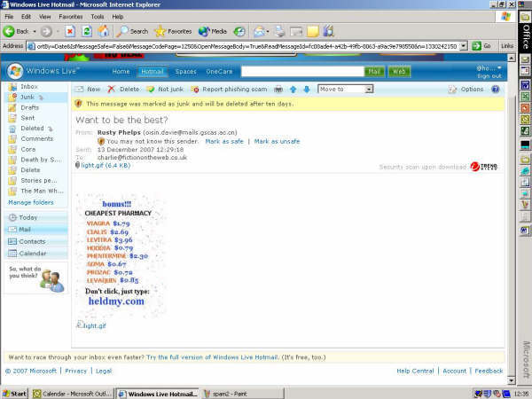This screenshot has height=399, width=532.
Task: Switch to OneCare tab
Action: (x=219, y=71)
